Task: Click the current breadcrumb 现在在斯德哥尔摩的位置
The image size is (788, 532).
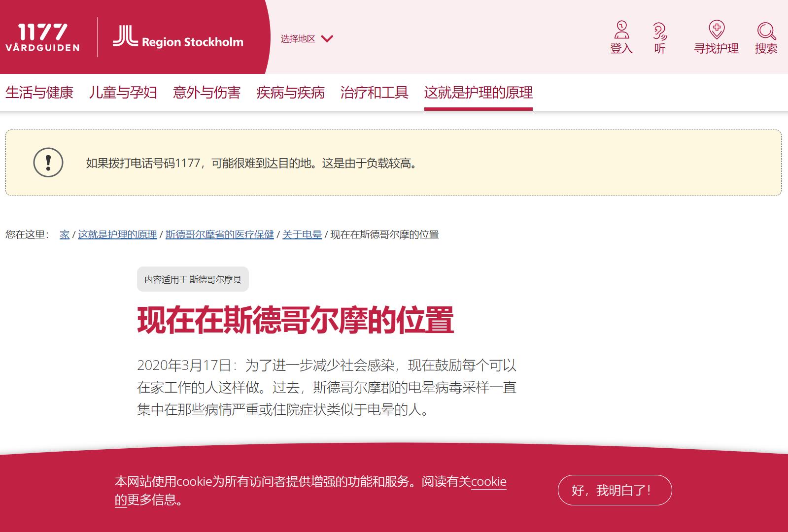Action: pyautogui.click(x=384, y=234)
